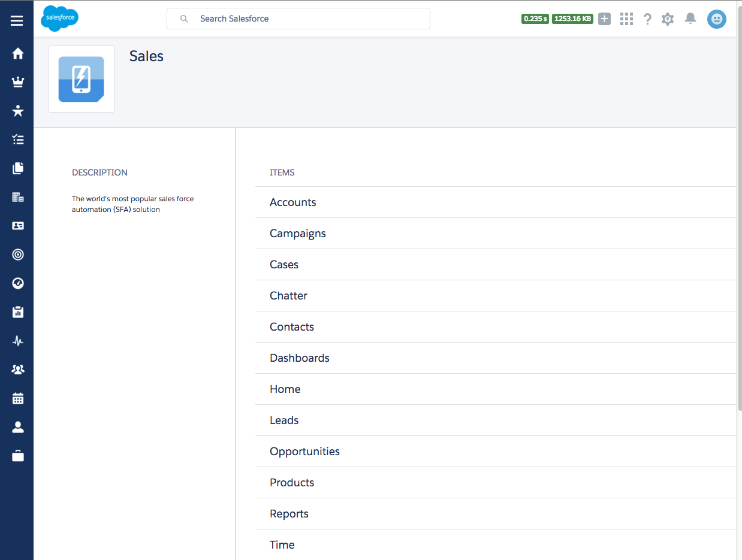Click the ITEMS heading
The height and width of the screenshot is (560, 742).
tap(282, 172)
